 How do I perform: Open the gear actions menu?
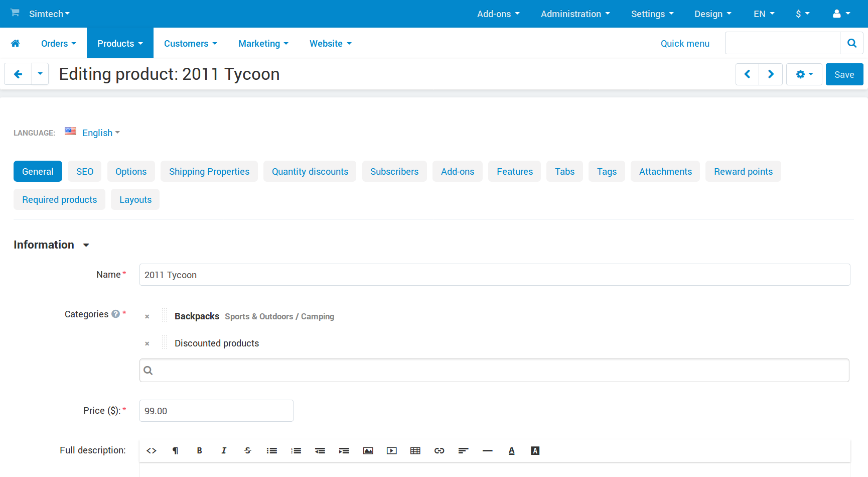pos(804,74)
